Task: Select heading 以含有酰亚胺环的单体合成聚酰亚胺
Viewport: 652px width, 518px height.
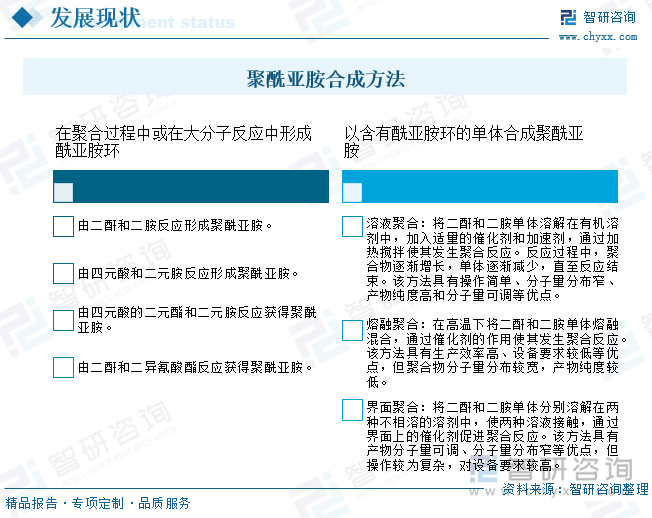Action: pos(463,142)
